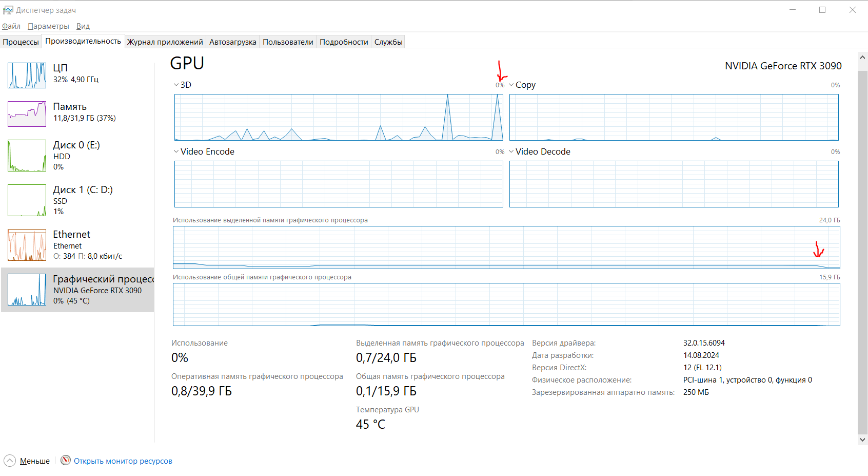Expand the Video Decode engine dropdown
Screen dimensions: 868x476
coord(511,151)
